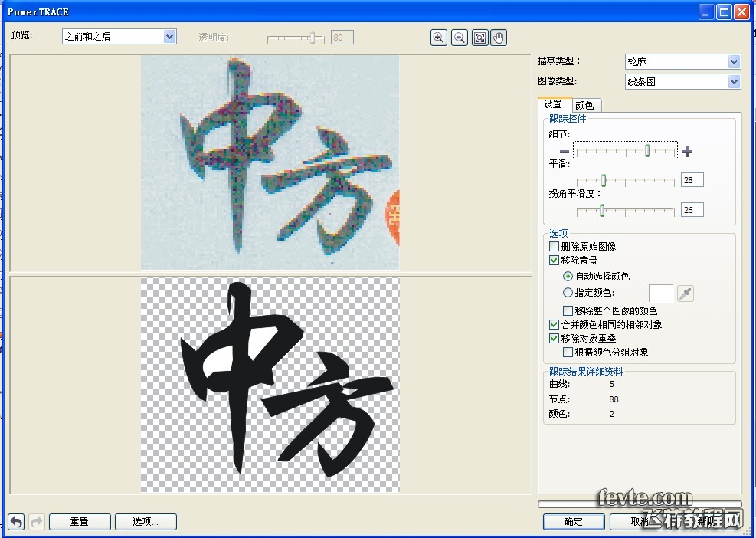756x538 pixels.
Task: Click the 节点 value 88
Action: point(614,399)
